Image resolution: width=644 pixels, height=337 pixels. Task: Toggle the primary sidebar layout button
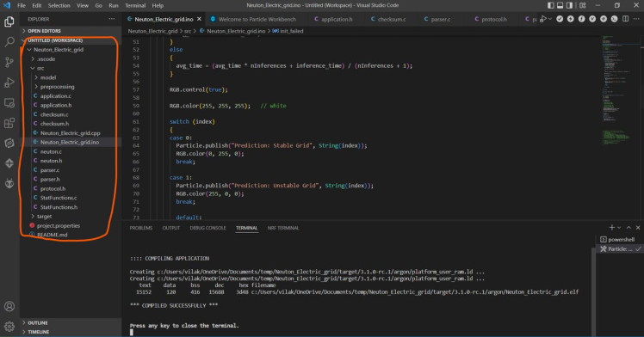coord(551,5)
